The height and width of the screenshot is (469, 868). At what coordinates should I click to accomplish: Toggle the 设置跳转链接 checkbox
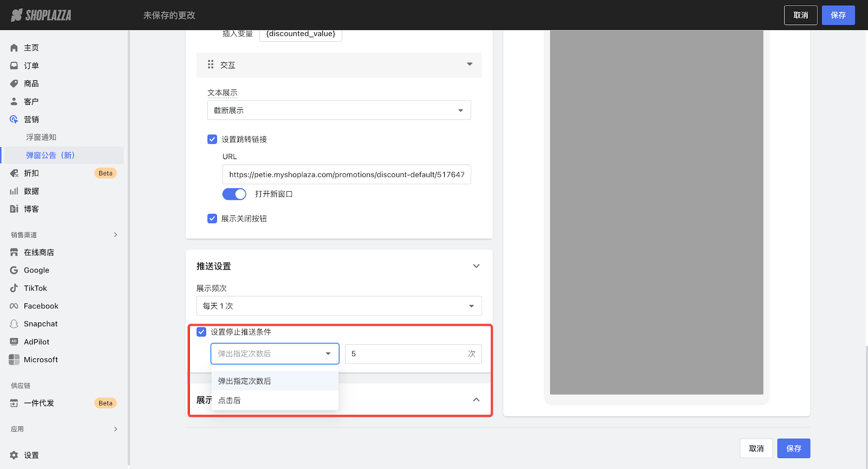pyautogui.click(x=212, y=140)
